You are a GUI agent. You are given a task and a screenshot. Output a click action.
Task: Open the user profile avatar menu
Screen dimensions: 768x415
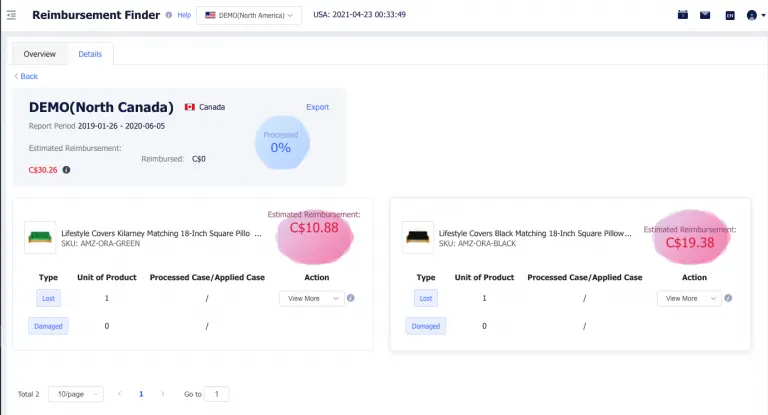click(755, 15)
